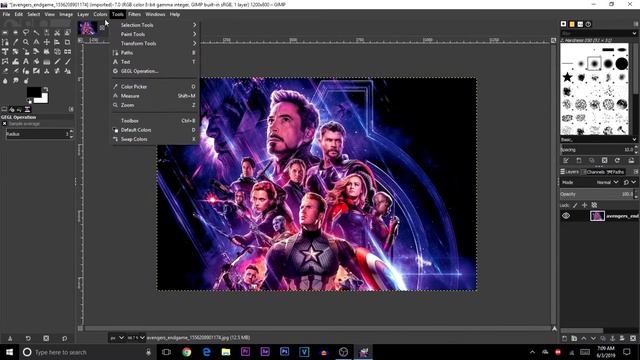
Task: Toggle lock pixels for layer
Action: 575,205
